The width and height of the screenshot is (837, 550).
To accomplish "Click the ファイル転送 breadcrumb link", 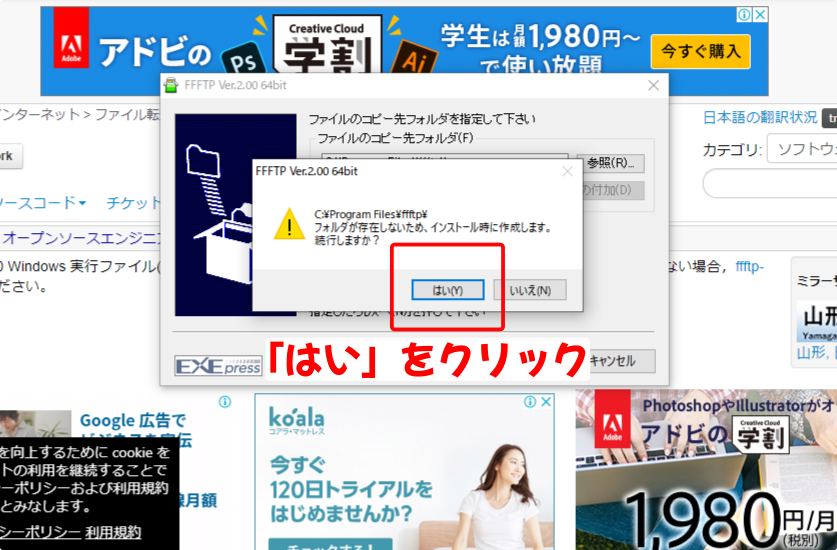I will click(128, 114).
